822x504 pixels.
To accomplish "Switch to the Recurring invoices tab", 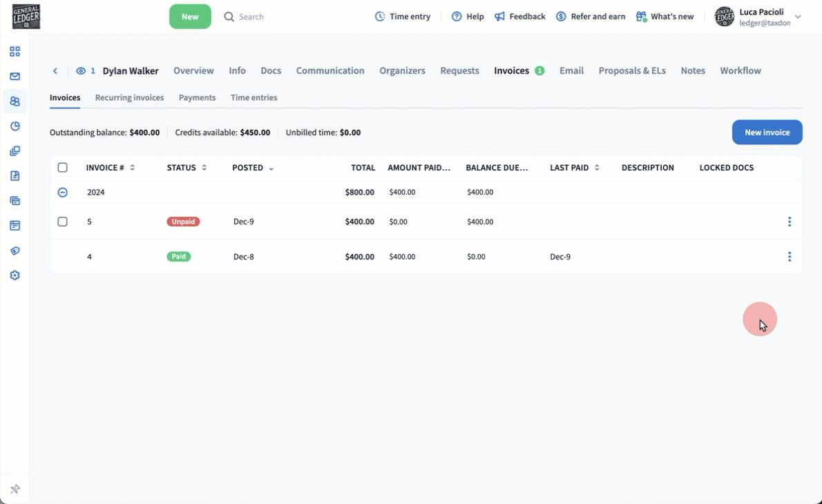I will click(129, 98).
